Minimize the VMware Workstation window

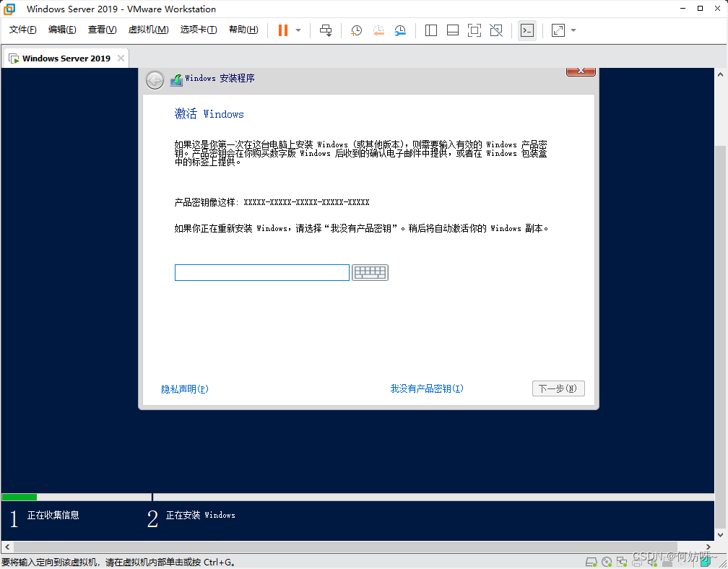tap(682, 9)
